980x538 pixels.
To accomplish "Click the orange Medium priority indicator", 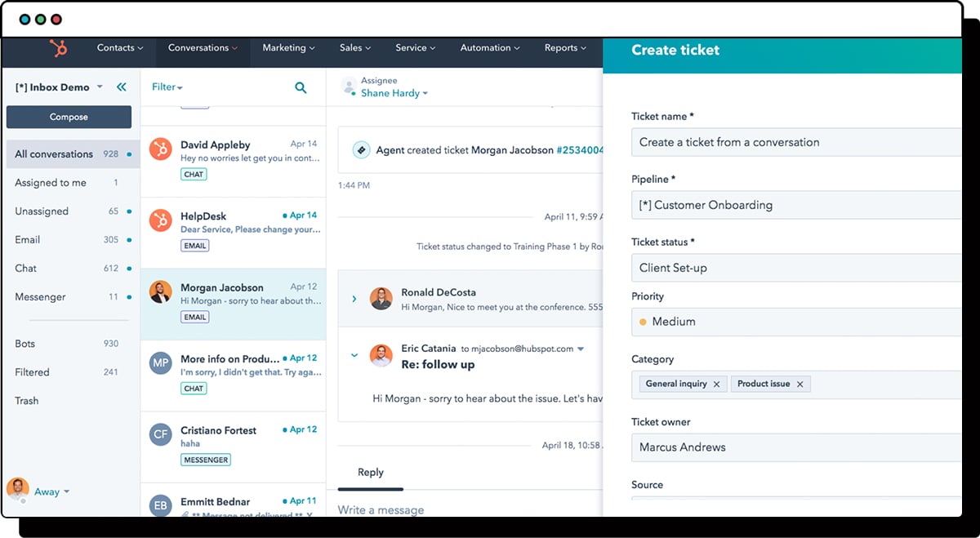I will coord(642,322).
